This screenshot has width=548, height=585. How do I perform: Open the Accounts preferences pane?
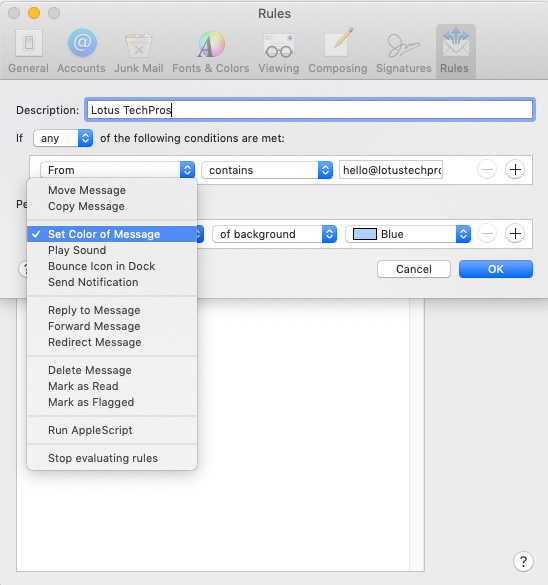point(81,52)
